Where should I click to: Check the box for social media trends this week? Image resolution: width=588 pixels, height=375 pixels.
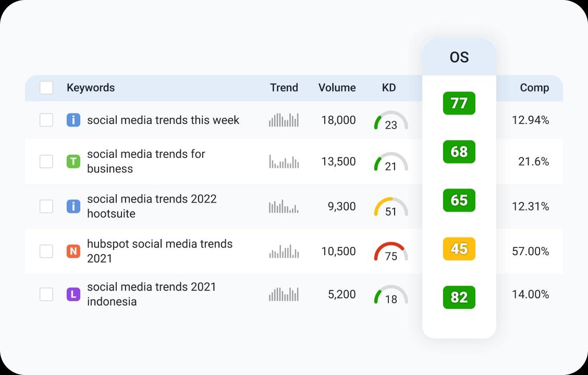click(x=46, y=120)
